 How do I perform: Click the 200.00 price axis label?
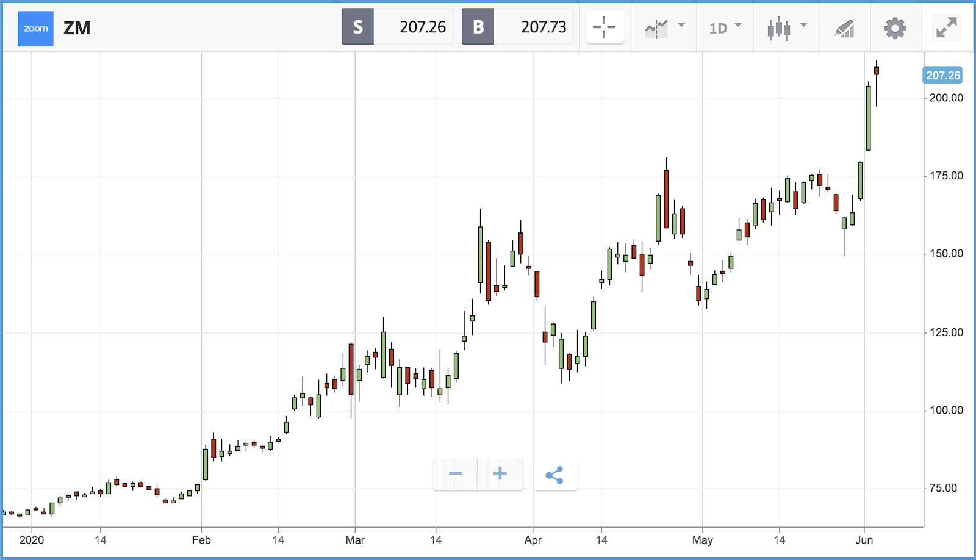(x=946, y=98)
